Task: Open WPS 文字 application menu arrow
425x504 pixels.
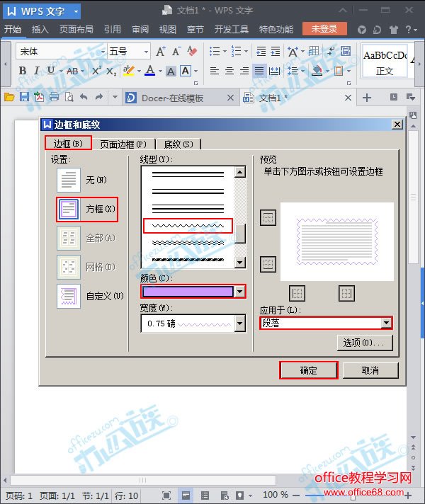Action: 76,11
